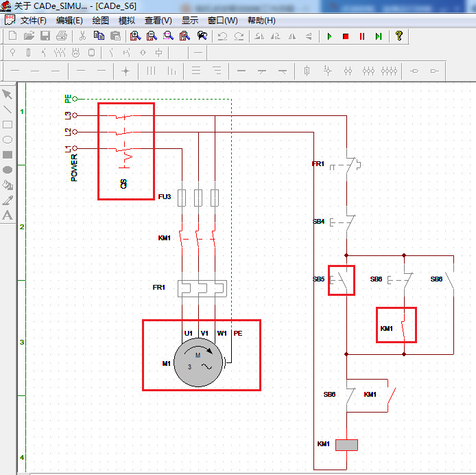The image size is (476, 475).
Task: Open the 模拟 menu
Action: click(127, 21)
